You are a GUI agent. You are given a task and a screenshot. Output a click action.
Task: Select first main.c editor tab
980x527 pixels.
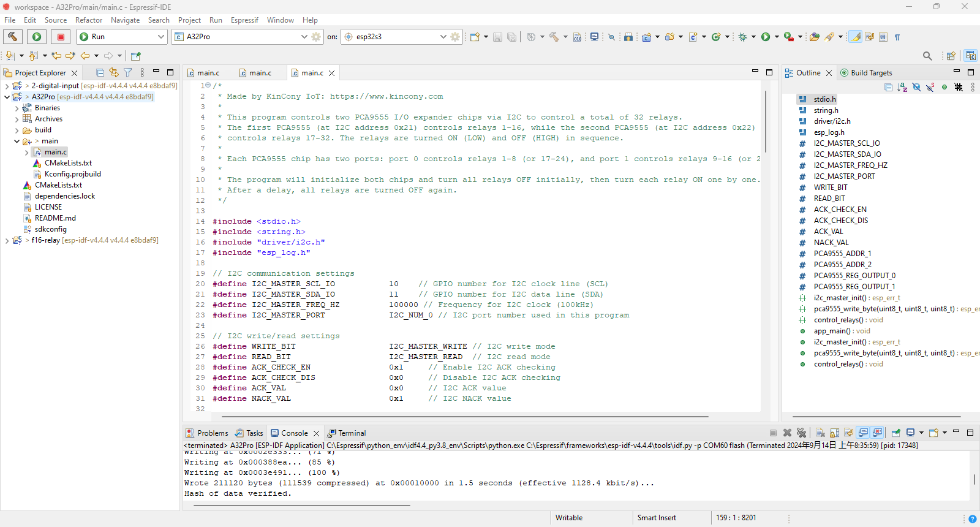point(203,73)
